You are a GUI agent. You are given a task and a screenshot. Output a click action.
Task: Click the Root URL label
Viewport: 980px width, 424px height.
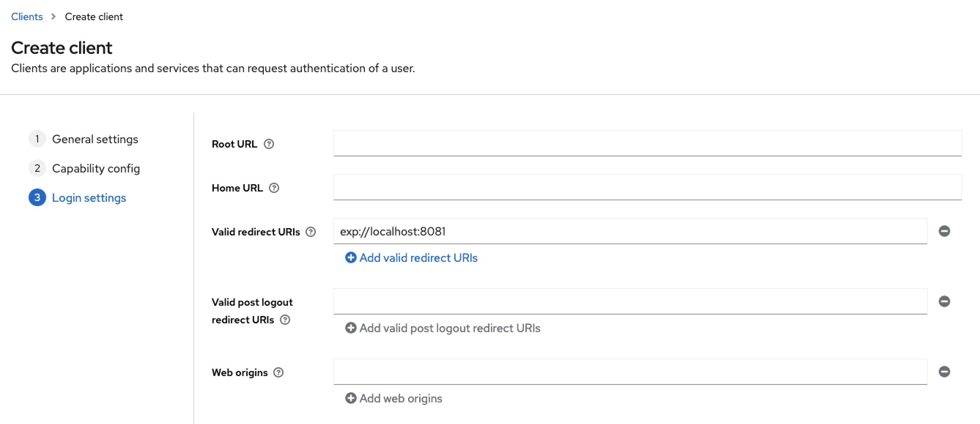tap(234, 144)
